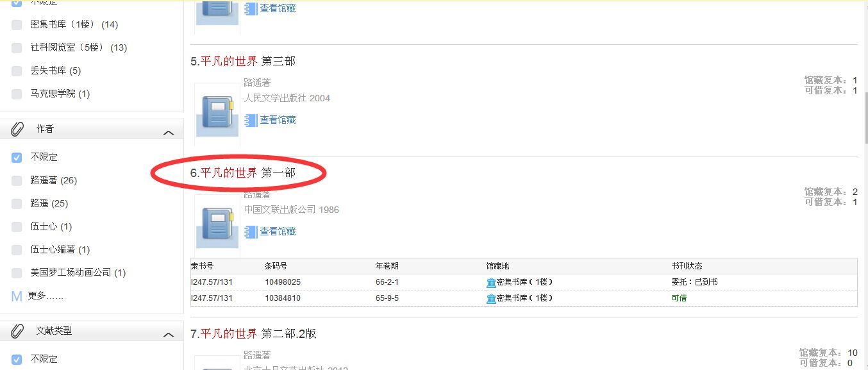Image resolution: width=868 pixels, height=370 pixels.
Task: Click the 索书号 column header
Action: pyautogui.click(x=202, y=266)
